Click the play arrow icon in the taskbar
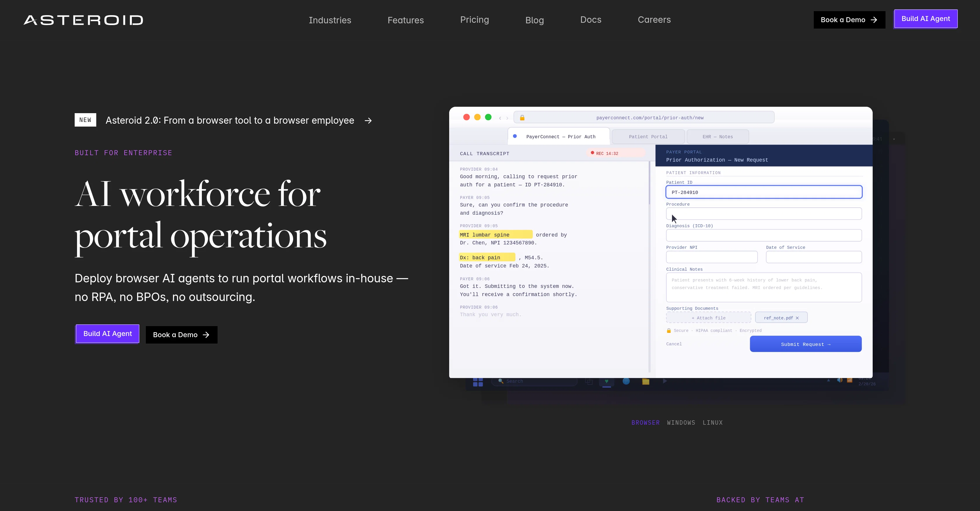980x511 pixels. [665, 381]
